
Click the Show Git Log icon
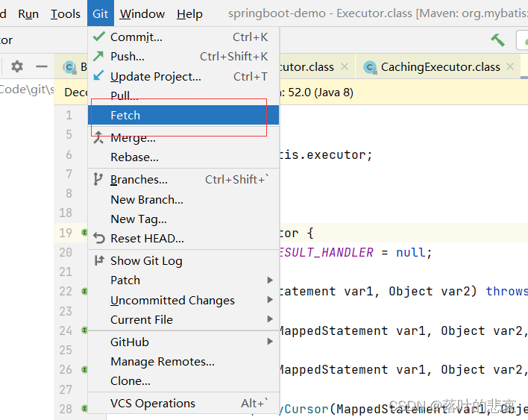[99, 260]
